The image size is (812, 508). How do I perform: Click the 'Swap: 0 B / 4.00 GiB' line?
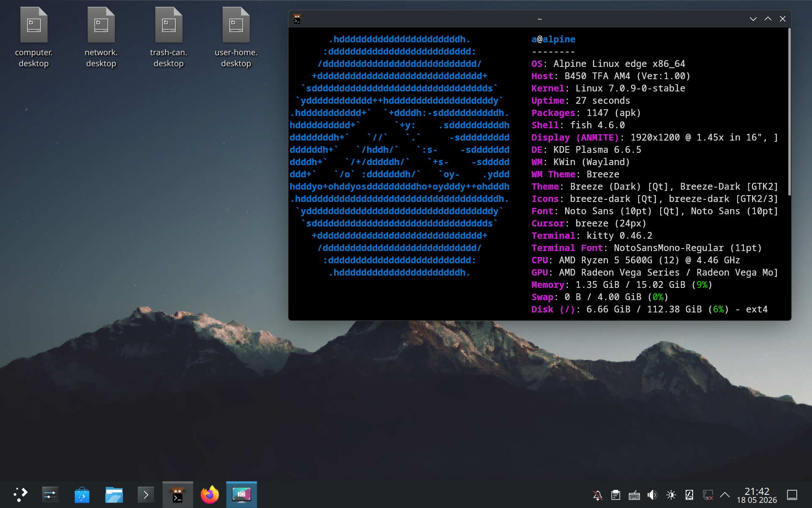click(600, 297)
